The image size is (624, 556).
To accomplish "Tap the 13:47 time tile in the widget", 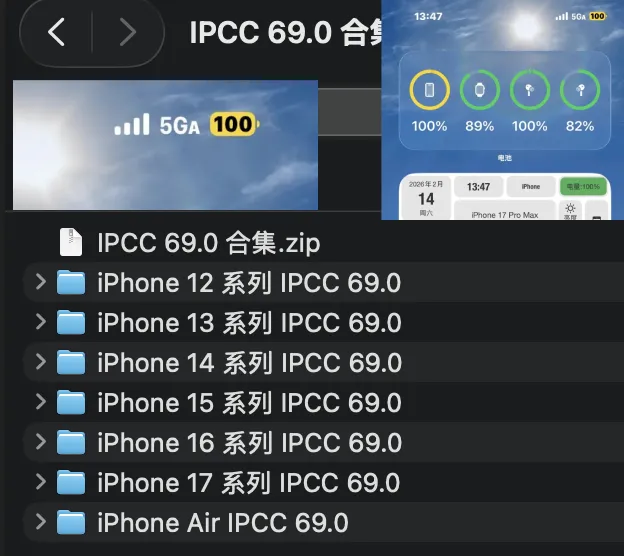I will [478, 187].
